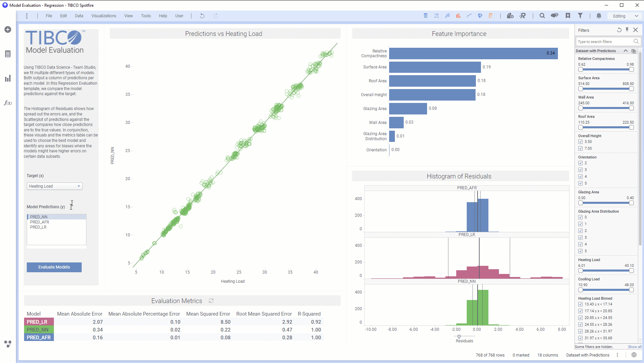Click the Show all filters link
The height and width of the screenshot is (363, 644).
pos(635,347)
